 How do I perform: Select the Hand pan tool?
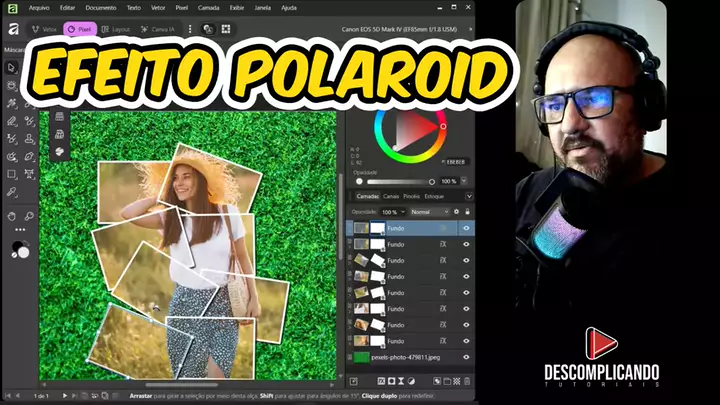tap(11, 215)
